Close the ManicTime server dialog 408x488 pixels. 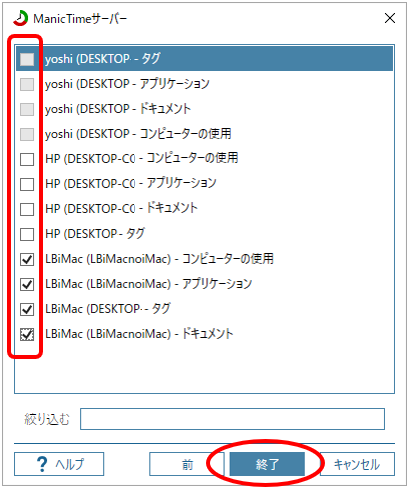pyautogui.click(x=390, y=18)
